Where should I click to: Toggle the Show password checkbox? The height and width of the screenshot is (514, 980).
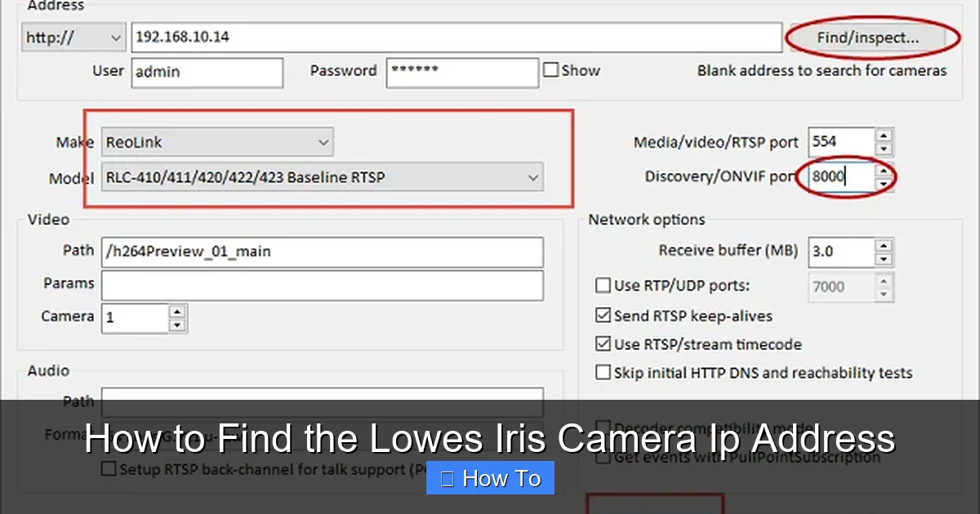click(x=551, y=70)
